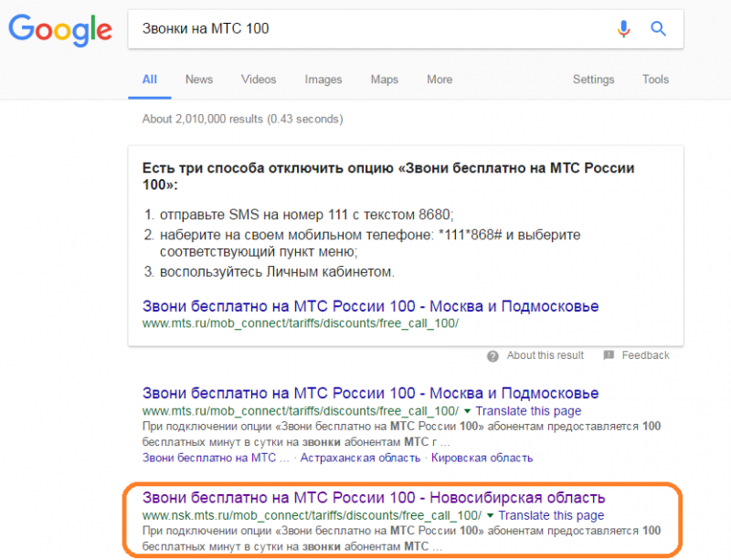Image resolution: width=731 pixels, height=560 pixels.
Task: Expand dropdown arrow beside www.mts.ru result URL
Action: click(467, 411)
